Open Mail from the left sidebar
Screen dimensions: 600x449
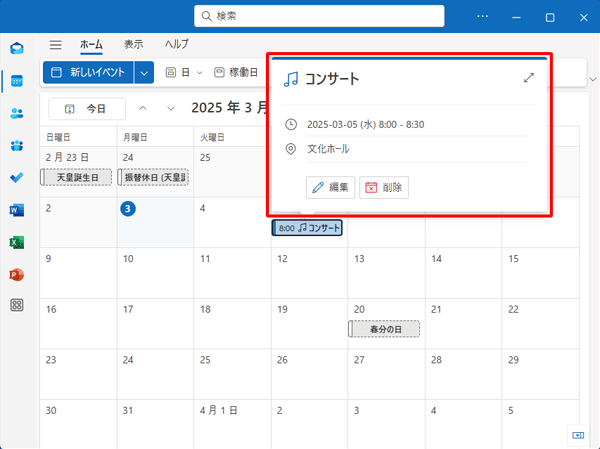point(17,49)
